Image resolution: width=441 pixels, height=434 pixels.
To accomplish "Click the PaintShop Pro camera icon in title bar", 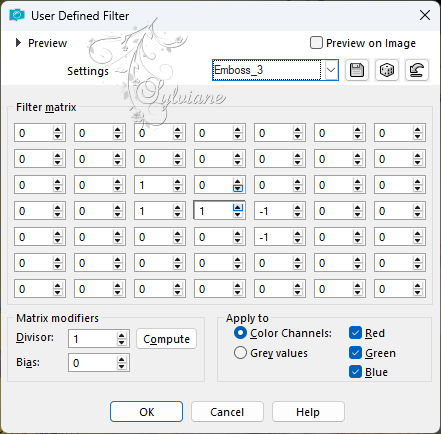I will pyautogui.click(x=17, y=15).
